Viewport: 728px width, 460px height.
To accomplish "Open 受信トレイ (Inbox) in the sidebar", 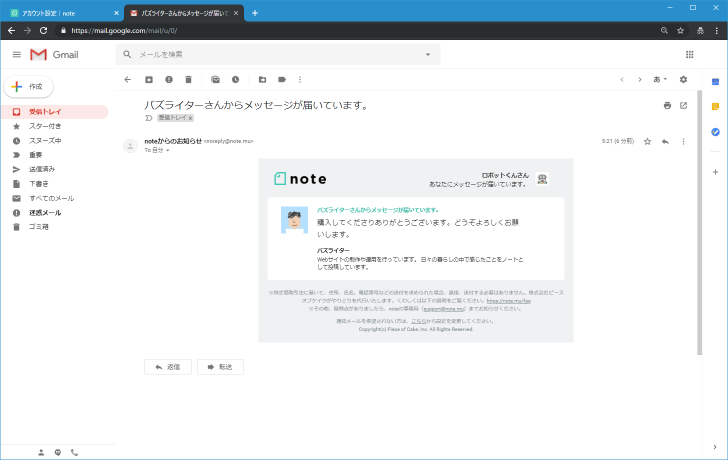I will [x=55, y=112].
